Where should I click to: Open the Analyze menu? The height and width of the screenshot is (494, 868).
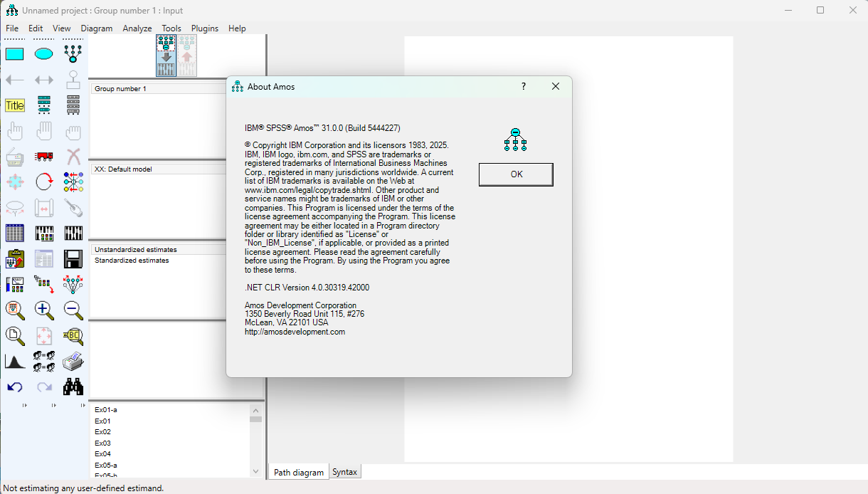pos(137,28)
